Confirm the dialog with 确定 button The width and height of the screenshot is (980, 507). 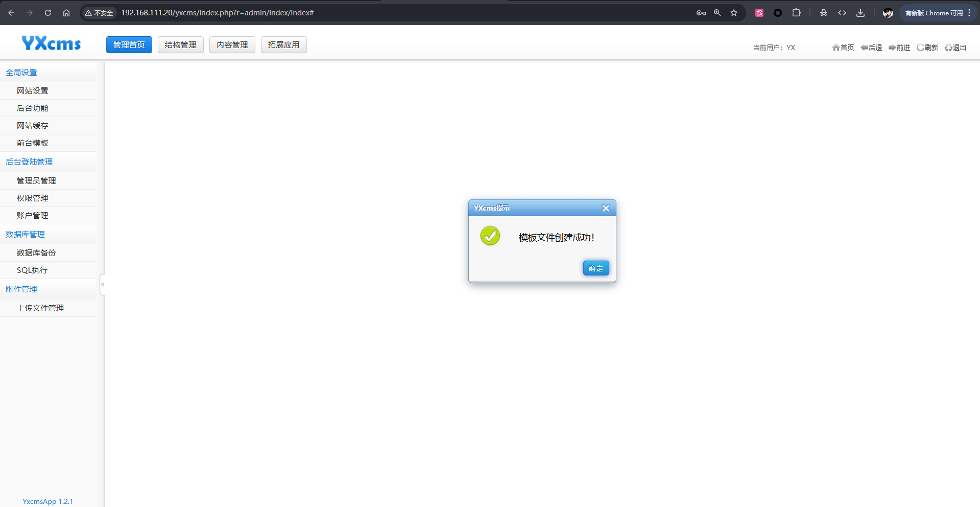(x=596, y=268)
